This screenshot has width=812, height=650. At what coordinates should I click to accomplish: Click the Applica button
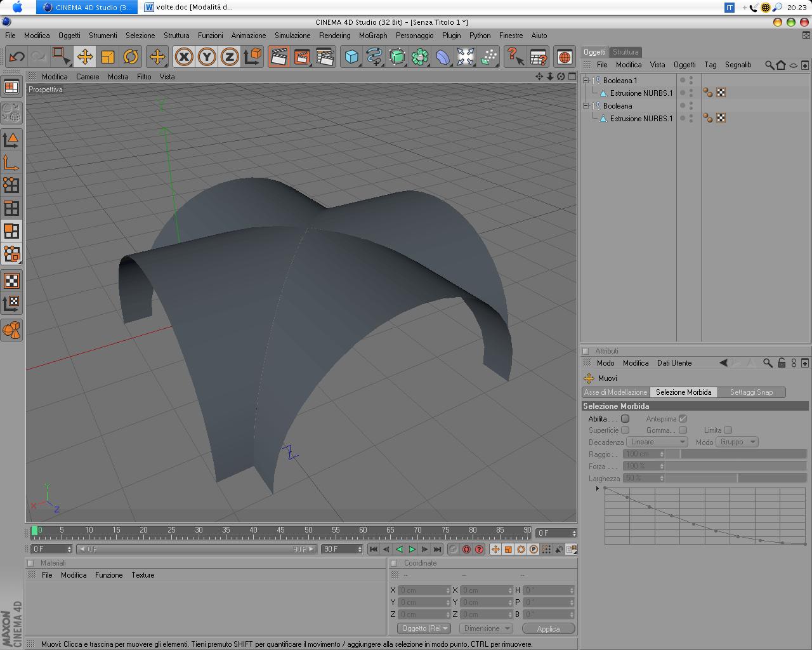[548, 628]
